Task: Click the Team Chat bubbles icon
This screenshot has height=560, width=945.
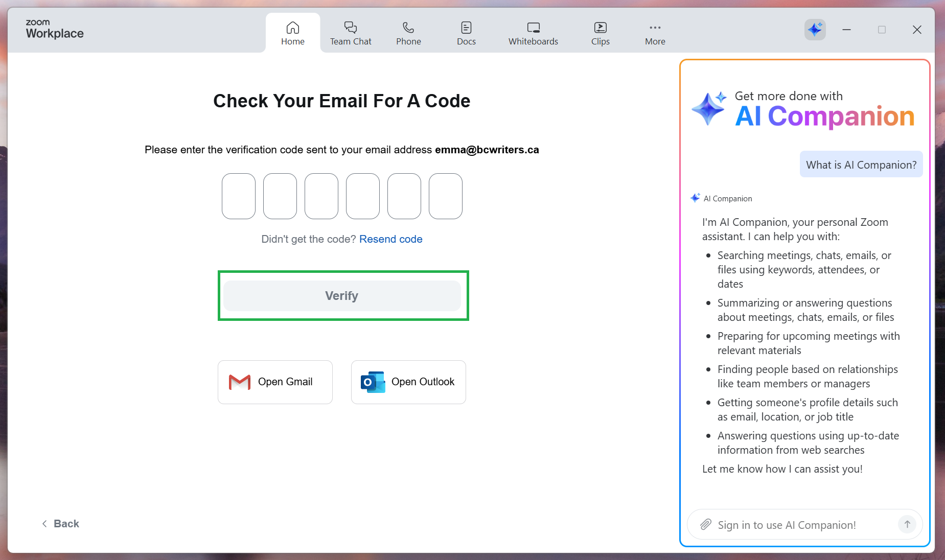Action: (351, 27)
